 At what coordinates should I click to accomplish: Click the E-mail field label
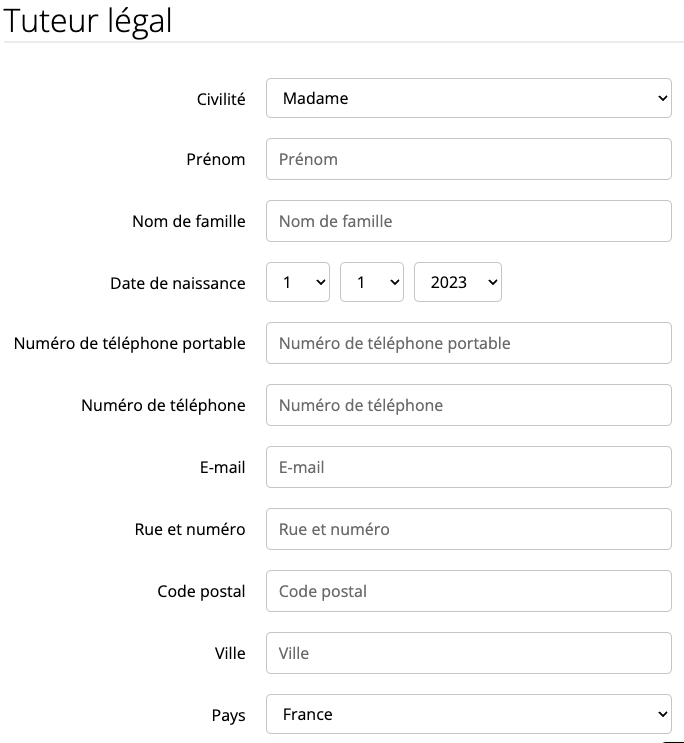pos(222,468)
